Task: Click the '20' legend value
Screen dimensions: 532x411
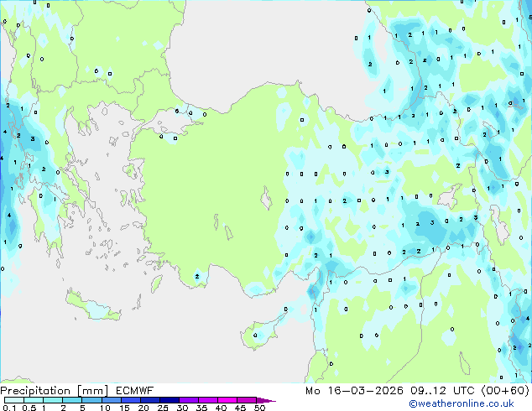Action: click(143, 408)
